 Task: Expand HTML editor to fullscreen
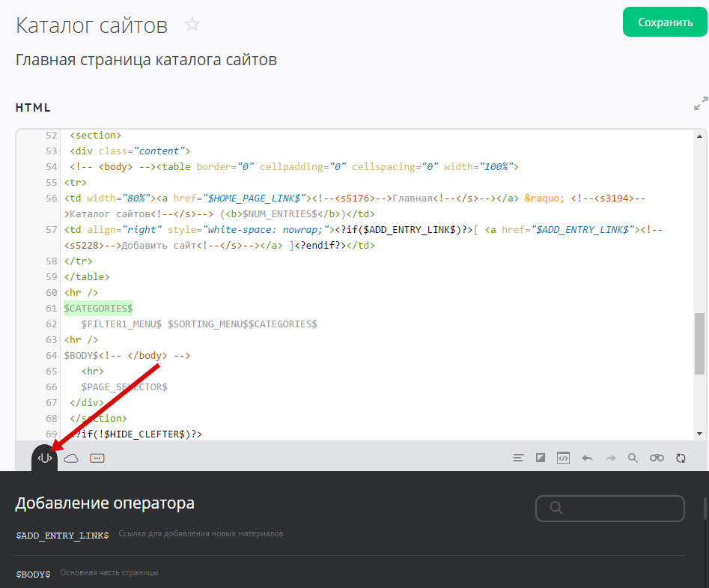tap(700, 104)
